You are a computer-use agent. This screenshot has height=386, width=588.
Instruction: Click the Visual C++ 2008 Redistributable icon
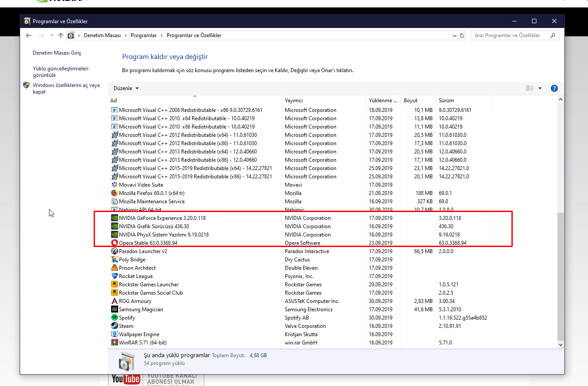pos(115,110)
